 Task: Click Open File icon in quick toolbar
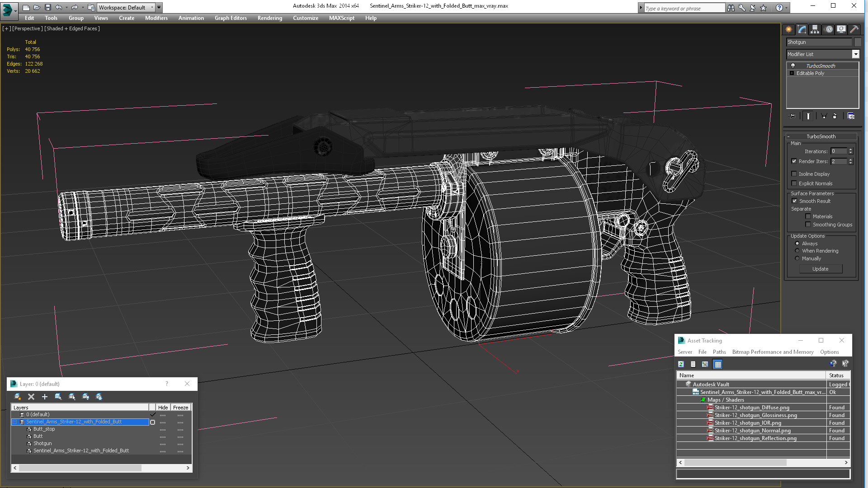[x=37, y=7]
